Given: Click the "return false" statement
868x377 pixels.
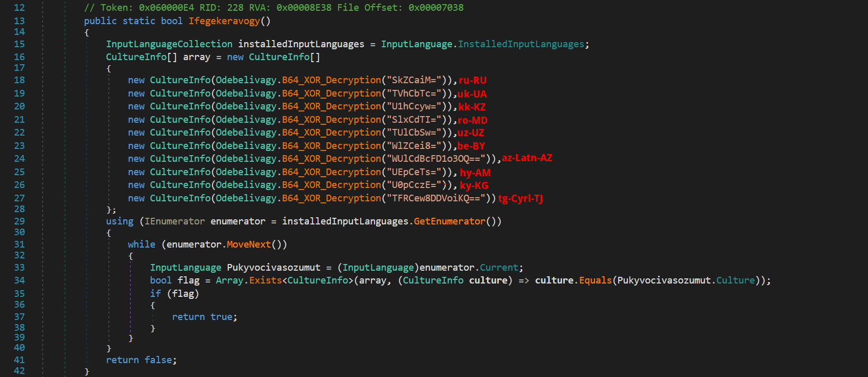Looking at the screenshot, I should click(x=141, y=360).
